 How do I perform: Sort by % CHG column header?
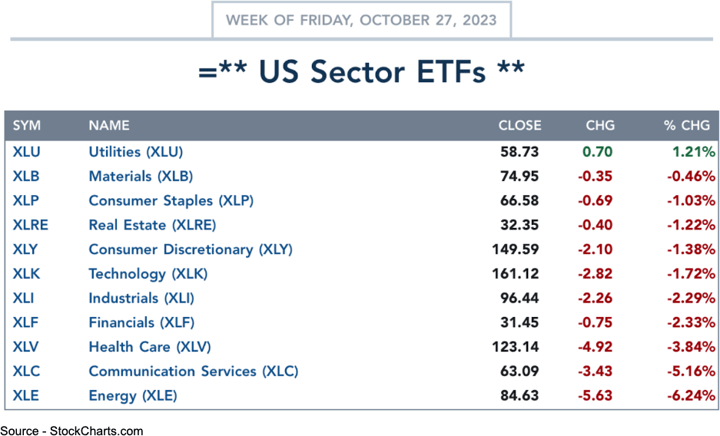pos(687,126)
